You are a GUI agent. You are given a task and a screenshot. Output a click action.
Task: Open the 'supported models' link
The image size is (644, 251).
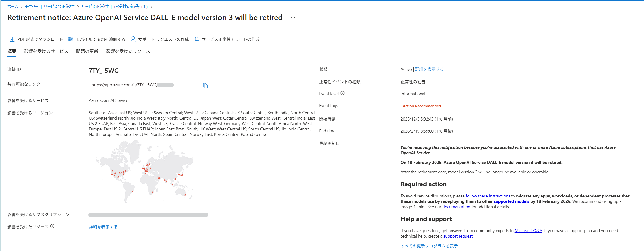tap(511, 201)
